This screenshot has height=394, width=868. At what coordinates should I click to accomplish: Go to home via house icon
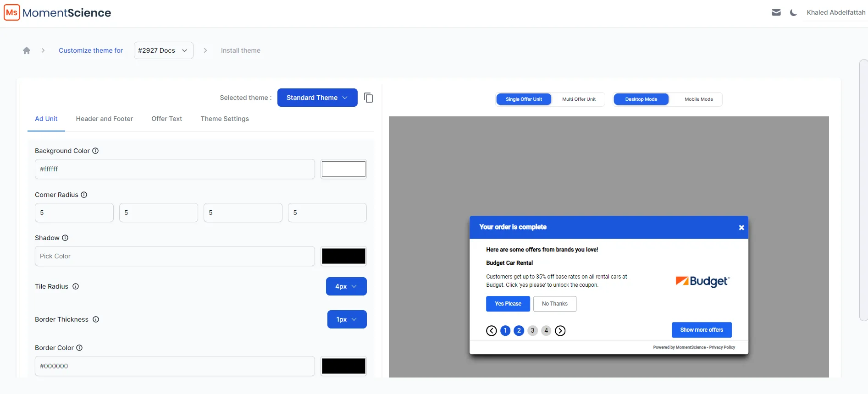click(x=27, y=50)
